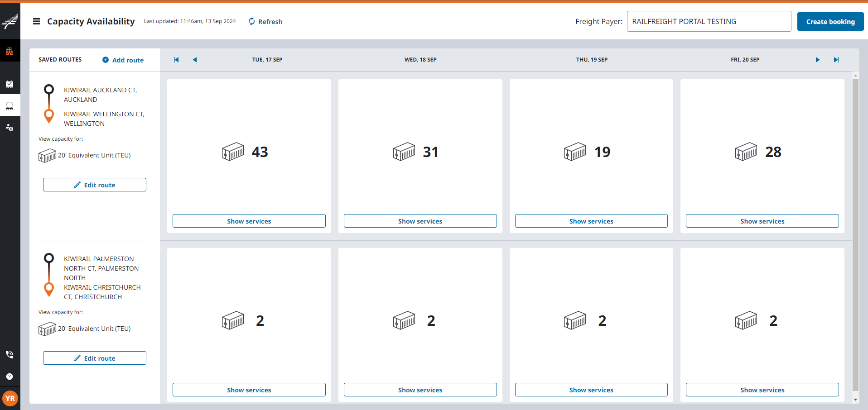
Task: Refresh the capacity availability data
Action: [x=265, y=22]
